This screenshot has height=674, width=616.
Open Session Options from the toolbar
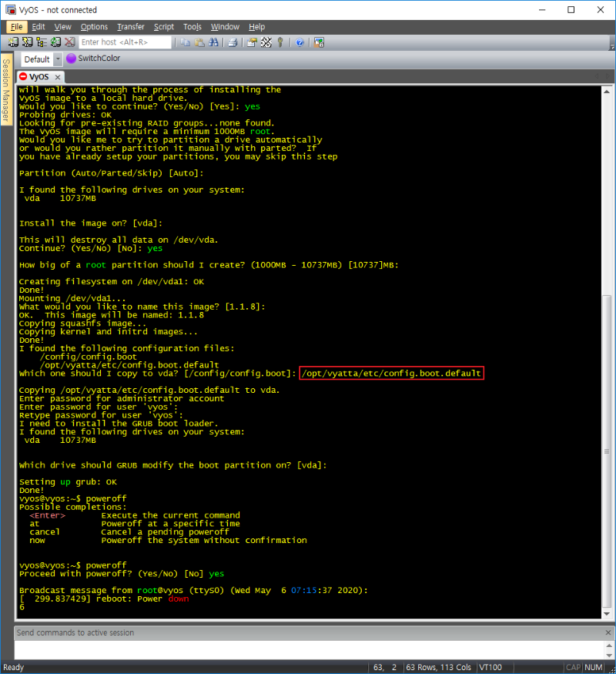[253, 42]
